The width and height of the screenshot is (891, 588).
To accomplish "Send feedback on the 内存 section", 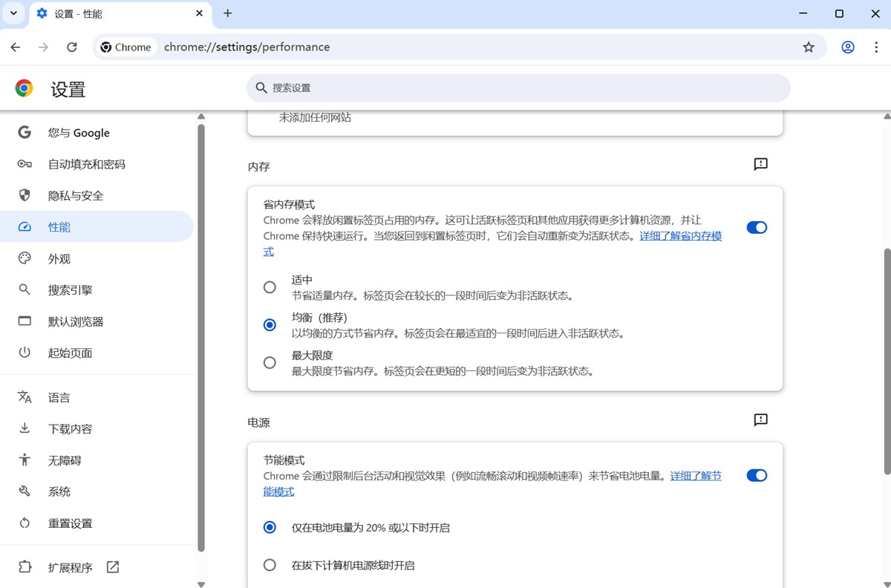I will click(x=760, y=164).
